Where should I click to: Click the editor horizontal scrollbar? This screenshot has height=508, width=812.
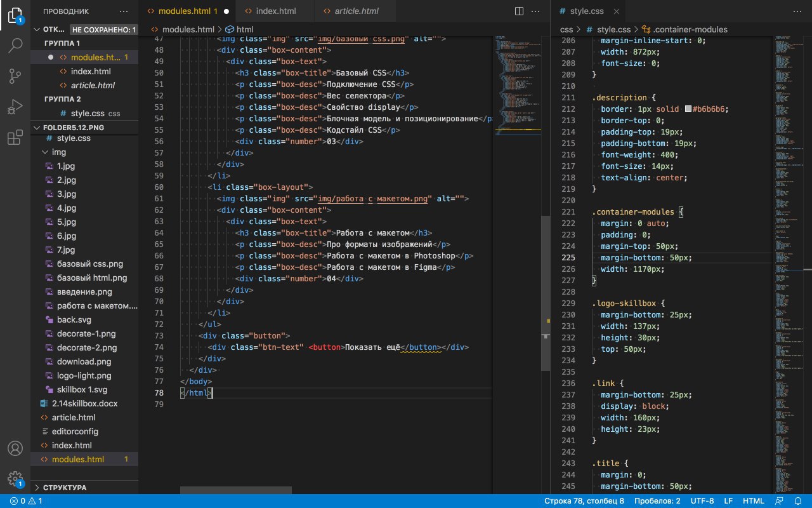coord(236,490)
